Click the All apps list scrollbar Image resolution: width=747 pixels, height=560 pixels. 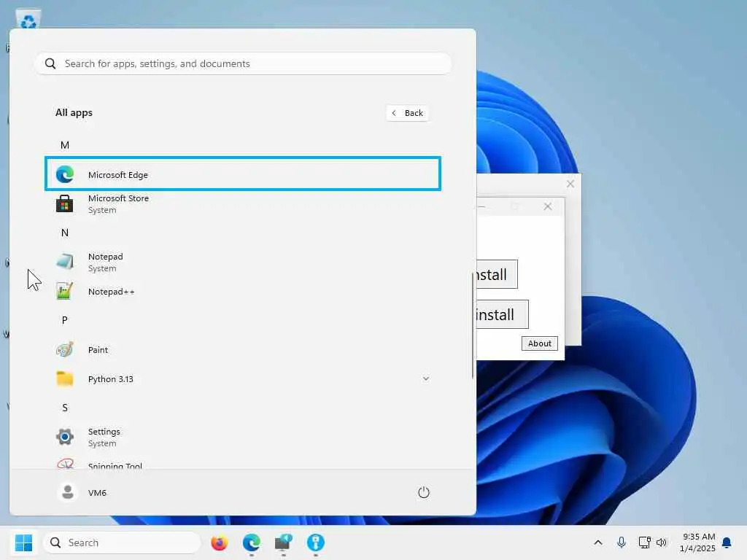[473, 324]
